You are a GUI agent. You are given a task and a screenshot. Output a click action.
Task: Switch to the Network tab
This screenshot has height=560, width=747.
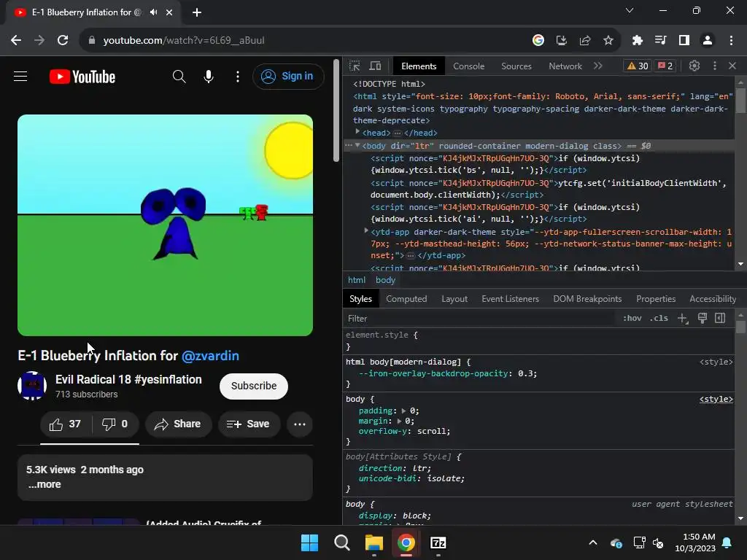(x=565, y=66)
